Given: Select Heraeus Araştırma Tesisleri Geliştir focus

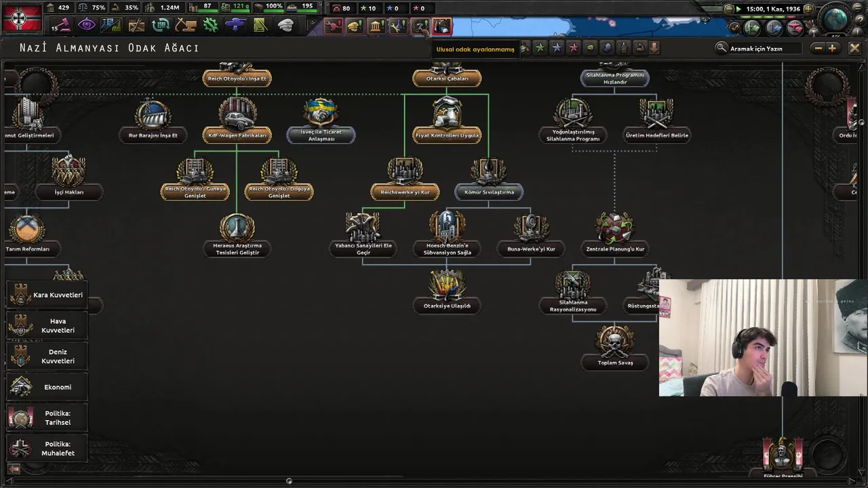Looking at the screenshot, I should [237, 235].
